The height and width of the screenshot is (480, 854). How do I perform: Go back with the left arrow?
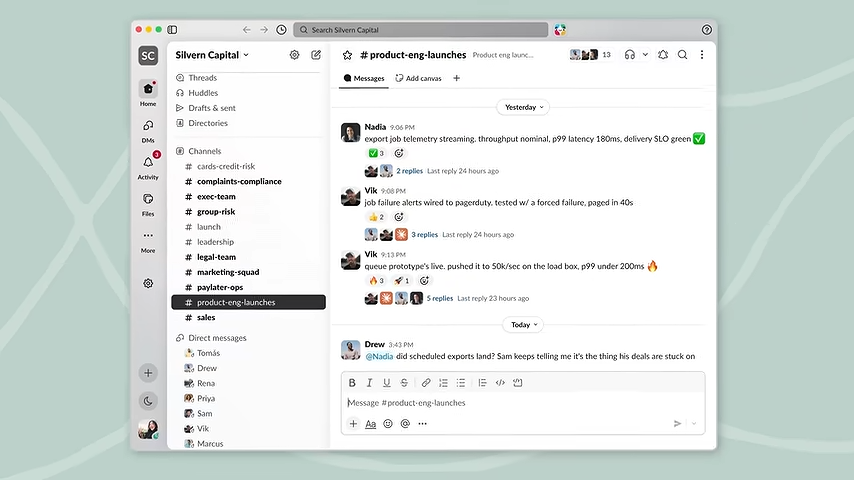[247, 29]
